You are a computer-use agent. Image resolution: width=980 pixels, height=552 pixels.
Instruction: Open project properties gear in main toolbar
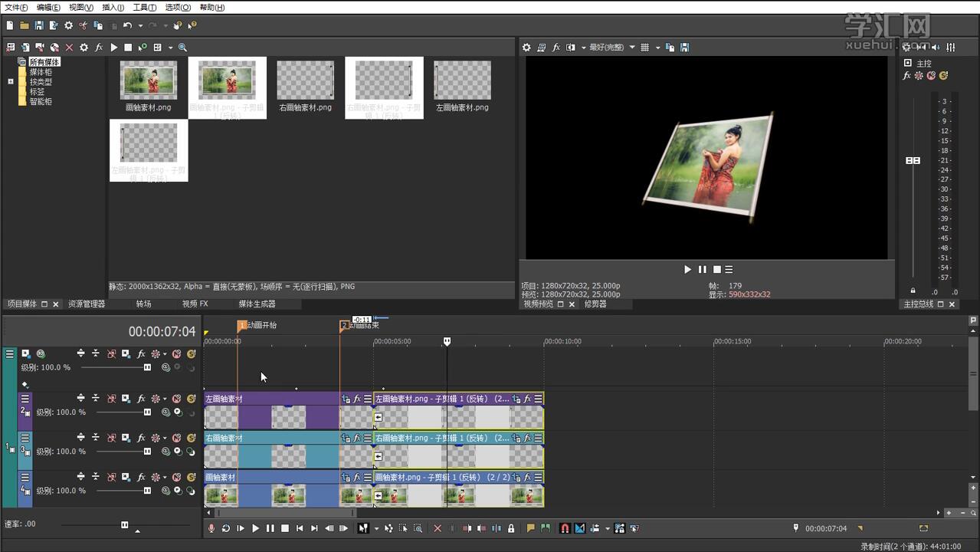(x=68, y=25)
